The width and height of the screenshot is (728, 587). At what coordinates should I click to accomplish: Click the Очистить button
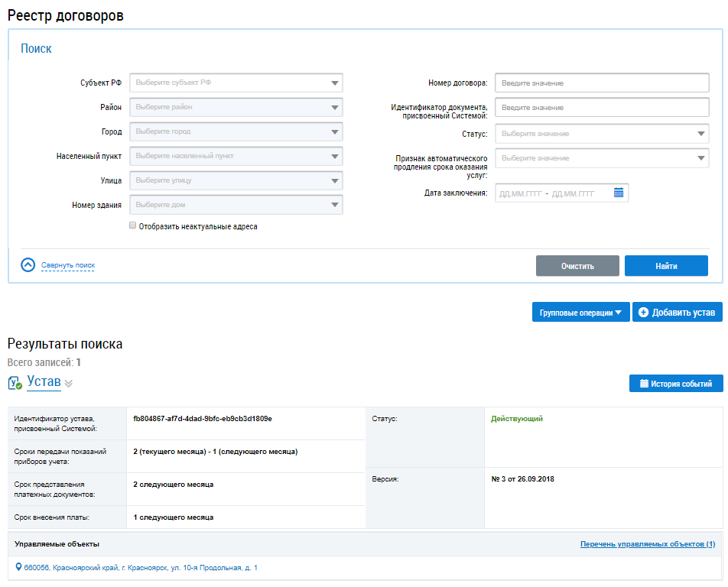point(577,266)
